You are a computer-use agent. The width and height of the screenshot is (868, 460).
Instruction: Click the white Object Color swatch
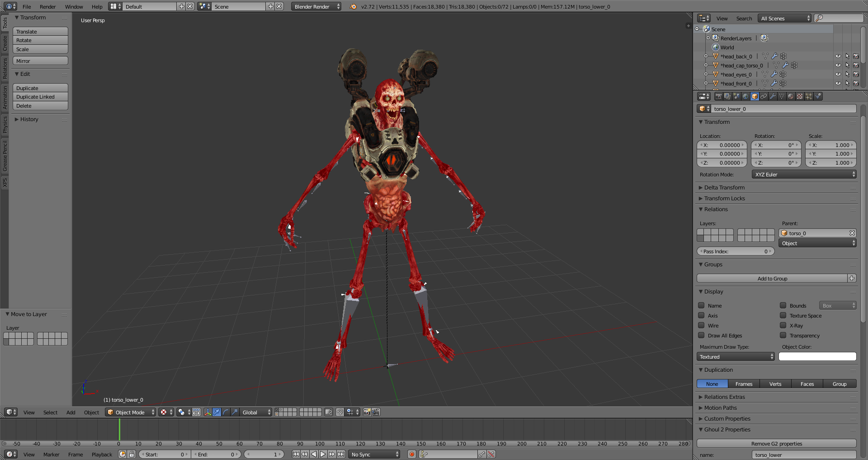click(817, 357)
